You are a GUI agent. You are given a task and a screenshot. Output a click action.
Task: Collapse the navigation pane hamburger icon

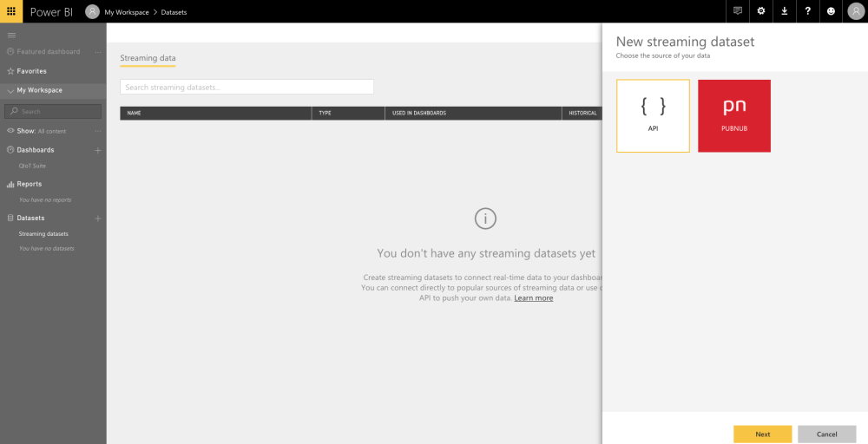tap(11, 35)
